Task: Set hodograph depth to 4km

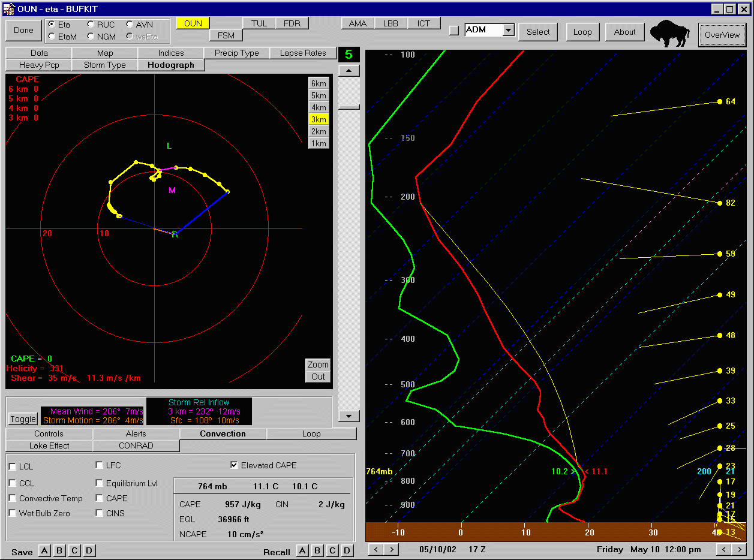Action: point(319,107)
